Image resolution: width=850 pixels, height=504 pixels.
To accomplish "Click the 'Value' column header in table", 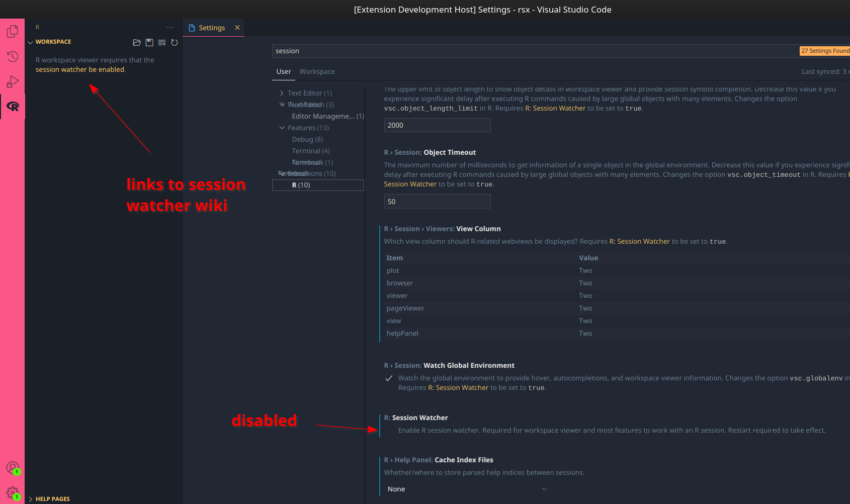I will coord(588,258).
